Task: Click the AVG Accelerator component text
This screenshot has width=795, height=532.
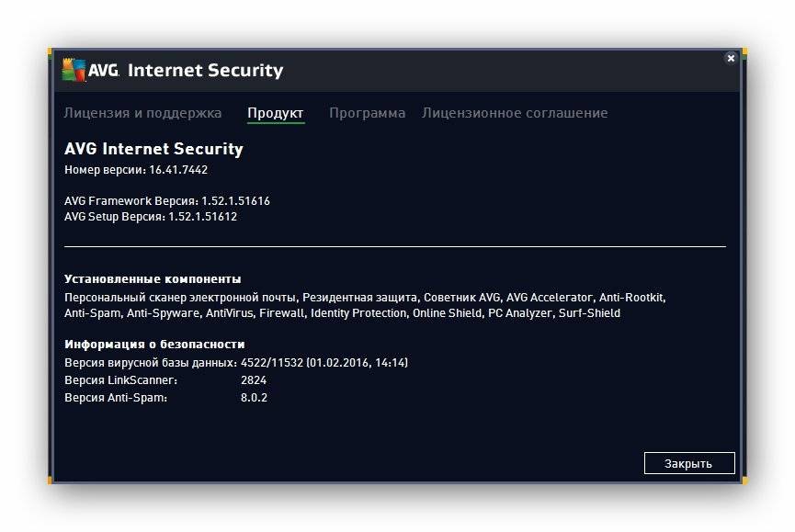Action: click(549, 298)
